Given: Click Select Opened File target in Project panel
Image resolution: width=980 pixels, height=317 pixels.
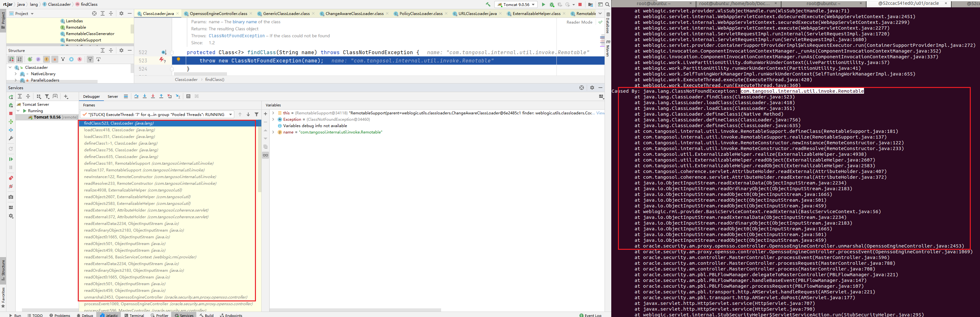Looking at the screenshot, I should [94, 13].
